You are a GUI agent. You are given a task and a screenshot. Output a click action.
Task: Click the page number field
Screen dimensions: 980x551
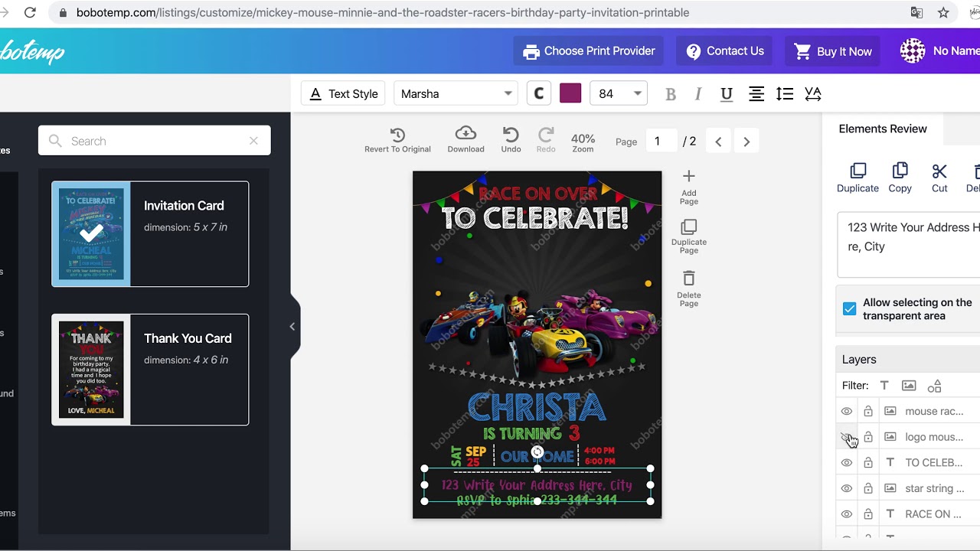pyautogui.click(x=661, y=141)
